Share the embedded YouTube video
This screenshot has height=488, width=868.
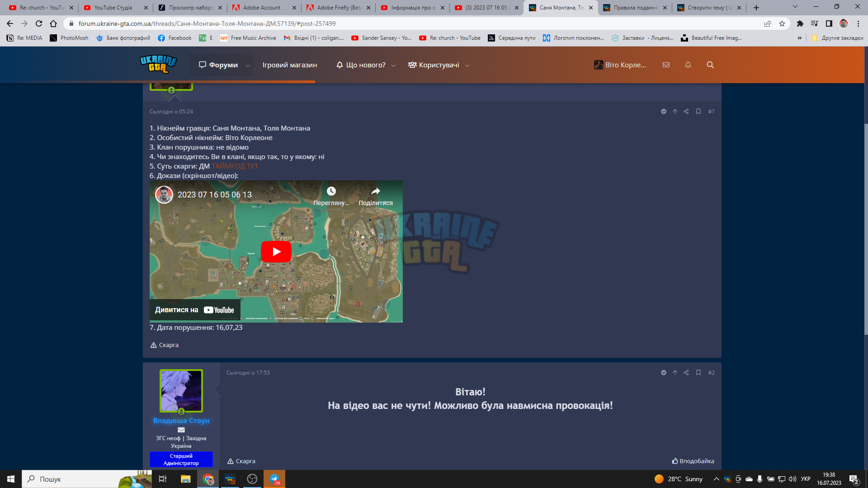point(376,196)
